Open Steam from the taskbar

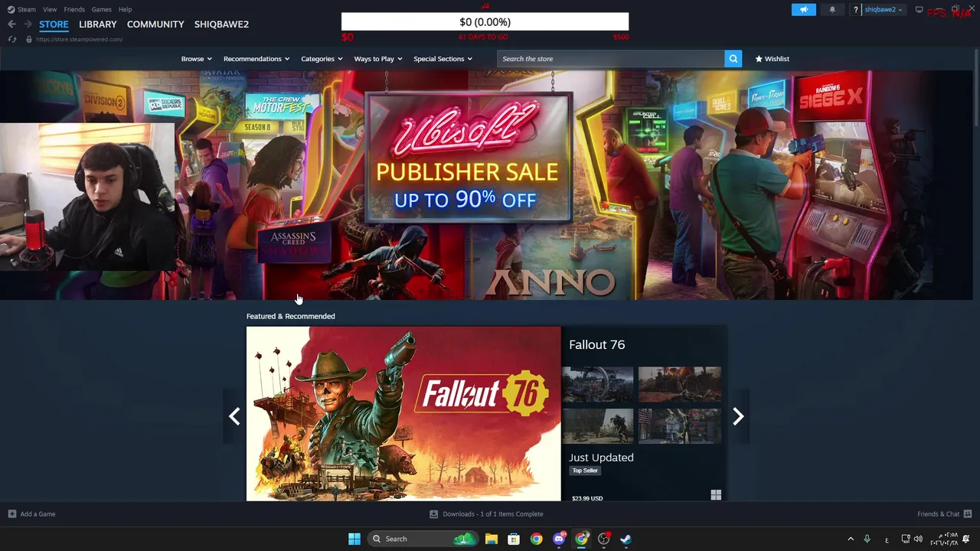[x=626, y=539]
